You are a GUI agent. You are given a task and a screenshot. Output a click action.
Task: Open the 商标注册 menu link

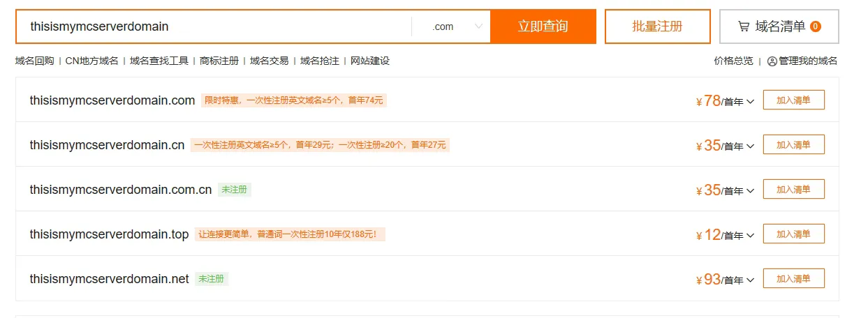pos(219,61)
